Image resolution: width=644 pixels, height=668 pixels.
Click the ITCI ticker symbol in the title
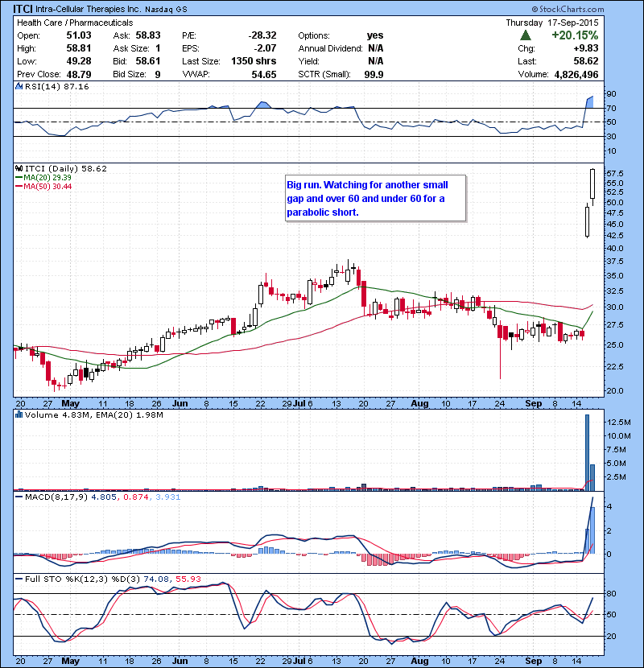23,9
